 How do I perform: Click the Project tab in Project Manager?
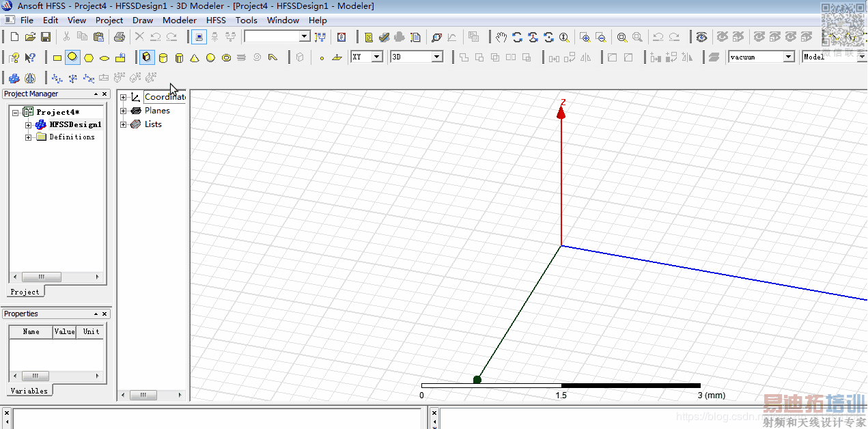click(x=25, y=292)
